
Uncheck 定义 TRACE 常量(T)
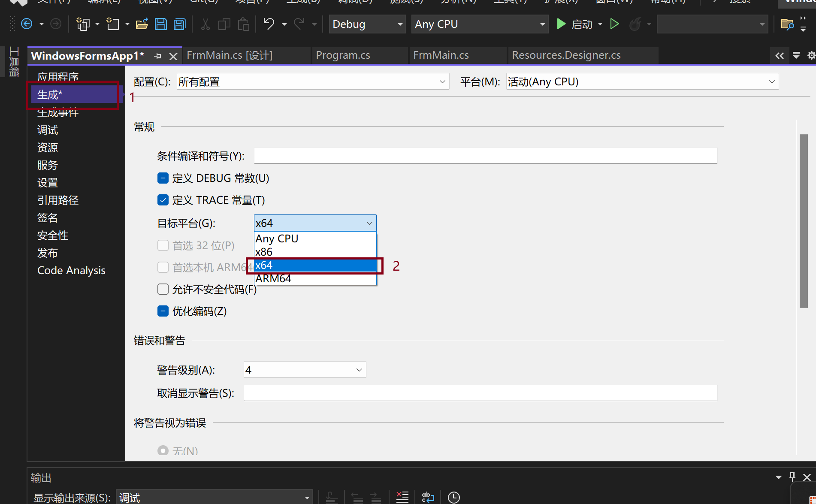pos(163,199)
